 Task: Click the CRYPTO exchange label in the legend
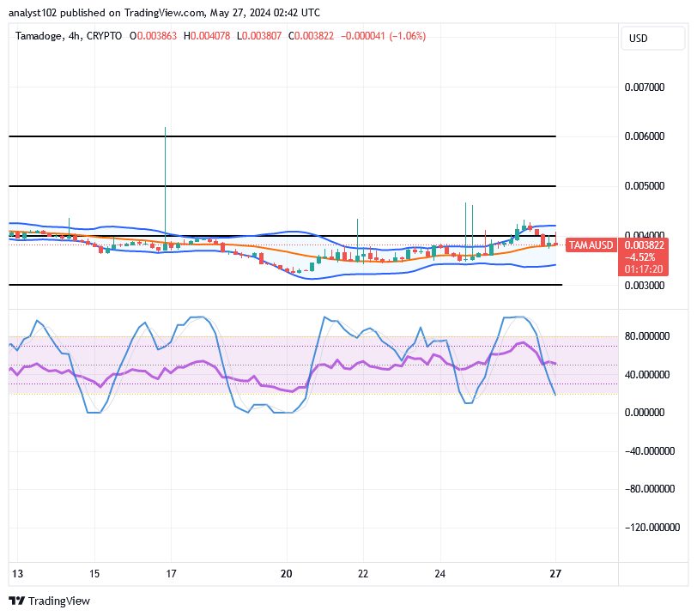[x=104, y=37]
